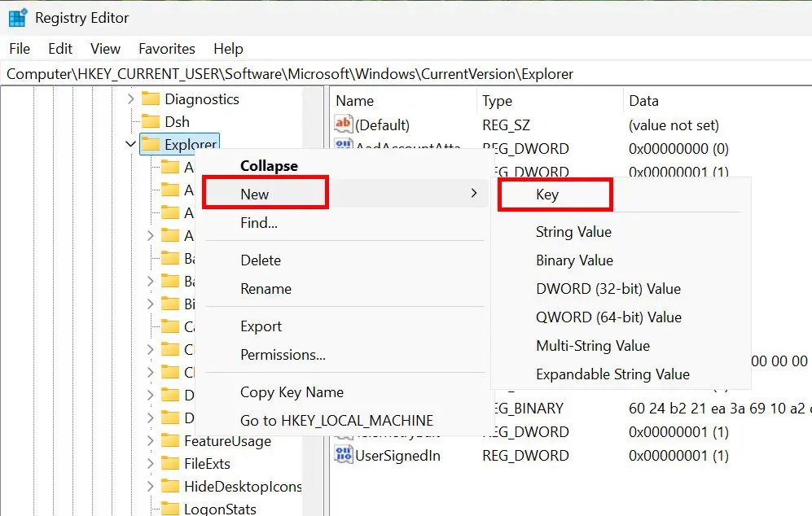Expand the FeatureUsage key chevron
This screenshot has height=516, width=812.
tap(150, 441)
